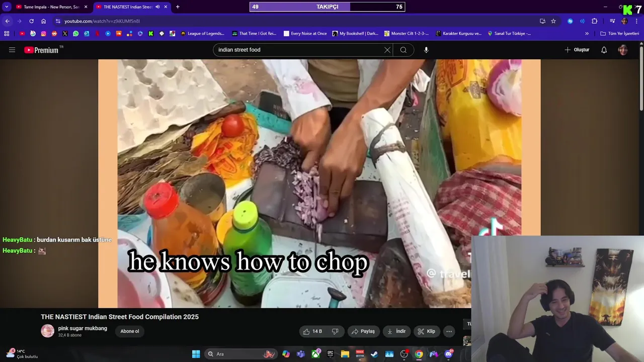
Task: Install app icon in address bar
Action: click(542, 21)
